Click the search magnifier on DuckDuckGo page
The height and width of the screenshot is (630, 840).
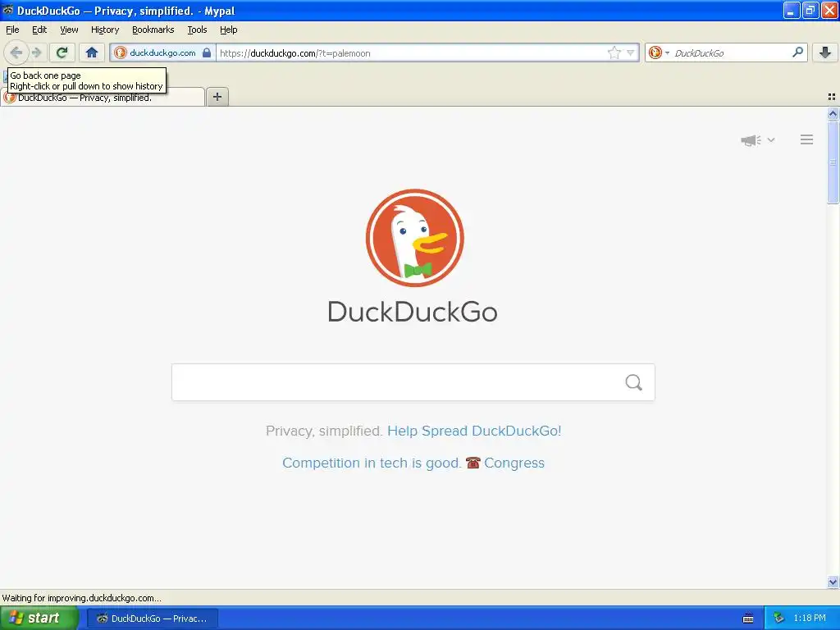(x=634, y=382)
